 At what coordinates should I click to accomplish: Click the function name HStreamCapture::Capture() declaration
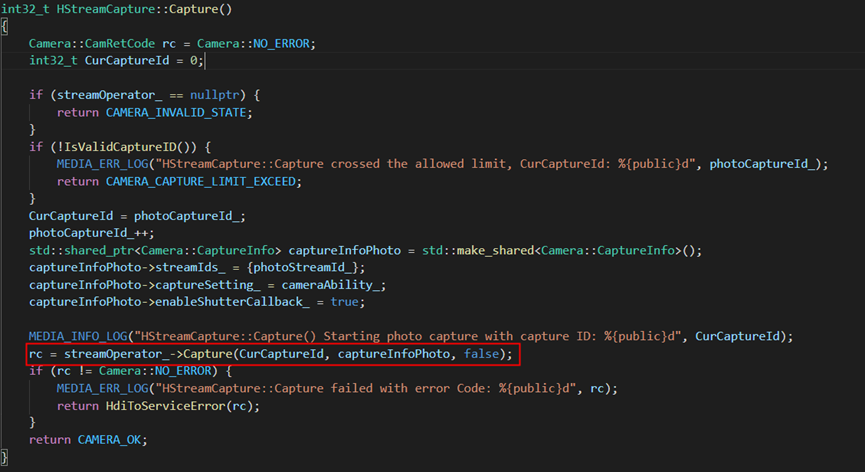tap(144, 9)
